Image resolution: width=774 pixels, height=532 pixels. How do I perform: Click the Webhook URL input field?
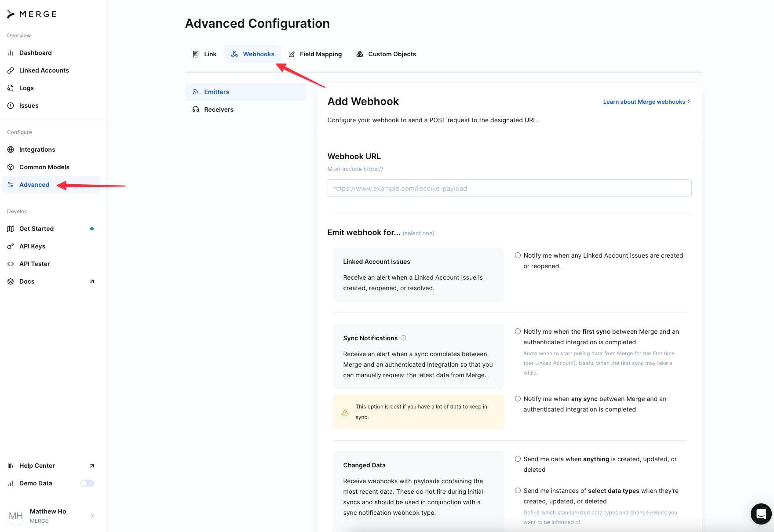click(509, 188)
